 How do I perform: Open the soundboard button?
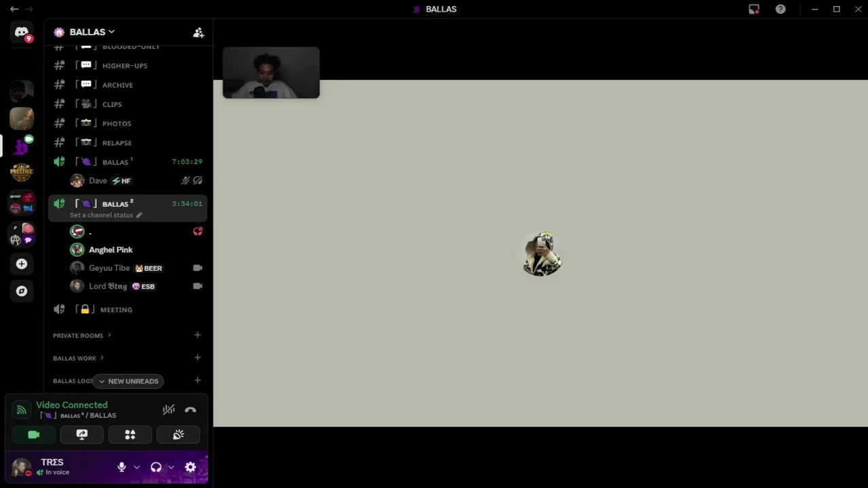[x=178, y=434]
